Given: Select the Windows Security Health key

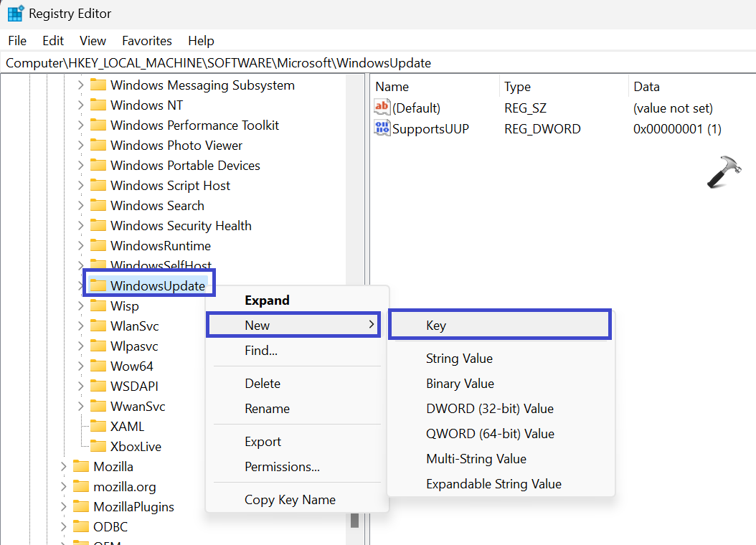Looking at the screenshot, I should (x=181, y=226).
